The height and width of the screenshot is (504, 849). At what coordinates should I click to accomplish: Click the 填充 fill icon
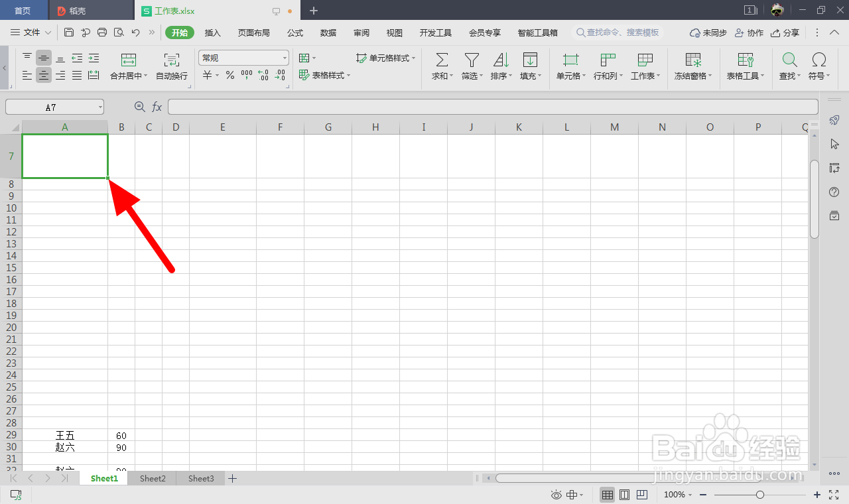(x=530, y=60)
